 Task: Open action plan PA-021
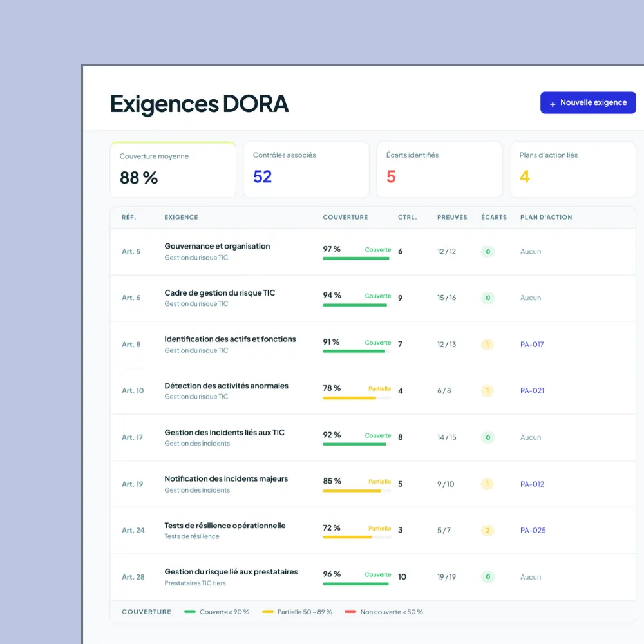(x=532, y=391)
